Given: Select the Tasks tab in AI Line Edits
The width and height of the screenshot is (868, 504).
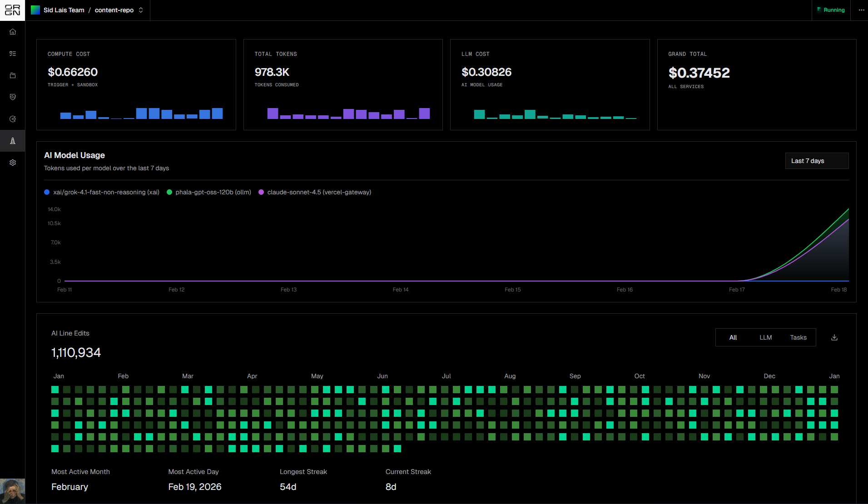Looking at the screenshot, I should click(799, 337).
